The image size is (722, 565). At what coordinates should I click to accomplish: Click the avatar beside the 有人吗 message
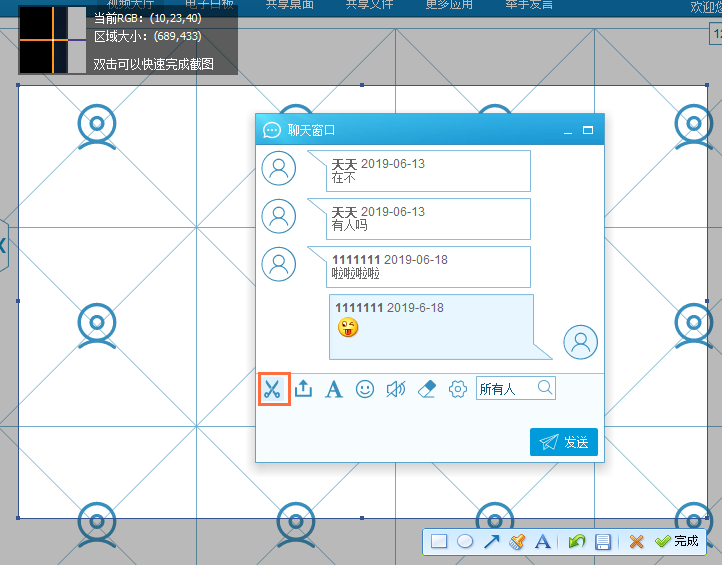[x=279, y=216]
